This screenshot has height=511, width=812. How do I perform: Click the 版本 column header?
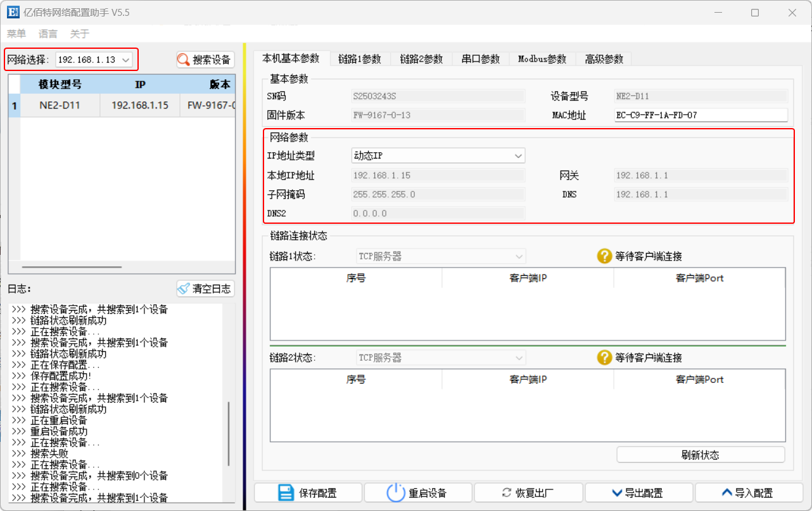click(208, 84)
